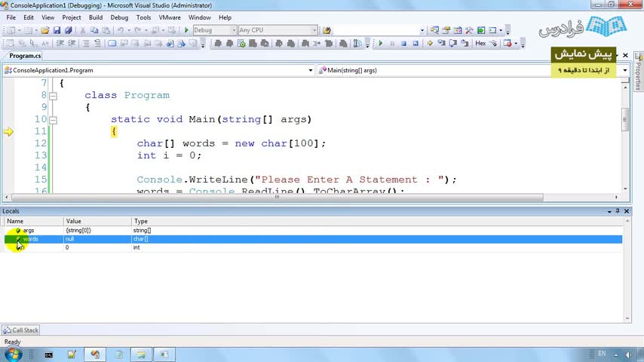Open Solution Explorer toolbar icon
Viewport: 644px width, 362px height.
tap(434, 30)
